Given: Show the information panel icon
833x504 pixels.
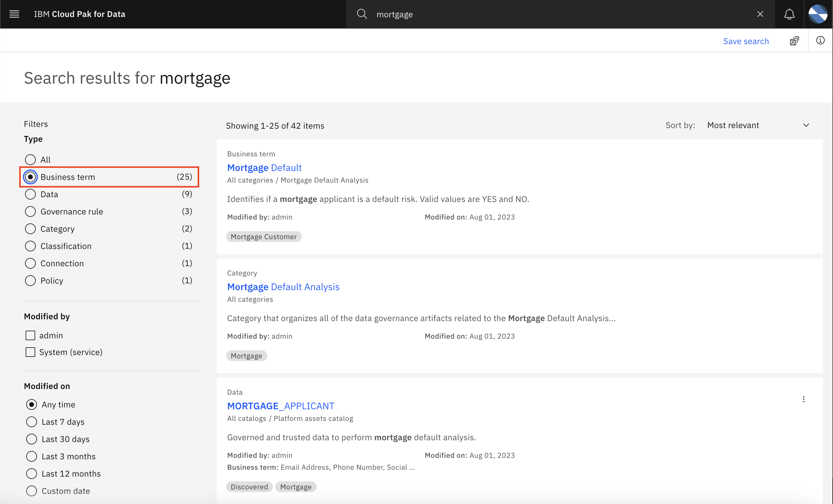Looking at the screenshot, I should click(820, 41).
